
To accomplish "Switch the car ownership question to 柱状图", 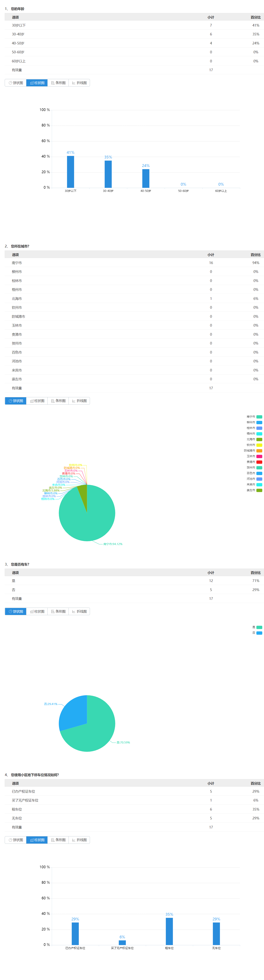I will point(37,612).
